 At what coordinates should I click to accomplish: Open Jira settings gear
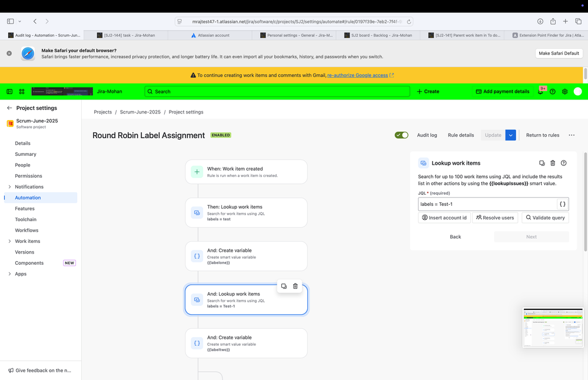point(564,91)
